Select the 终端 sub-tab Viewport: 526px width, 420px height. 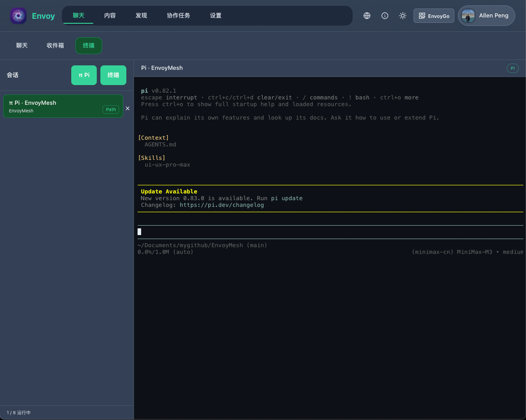pyautogui.click(x=89, y=46)
